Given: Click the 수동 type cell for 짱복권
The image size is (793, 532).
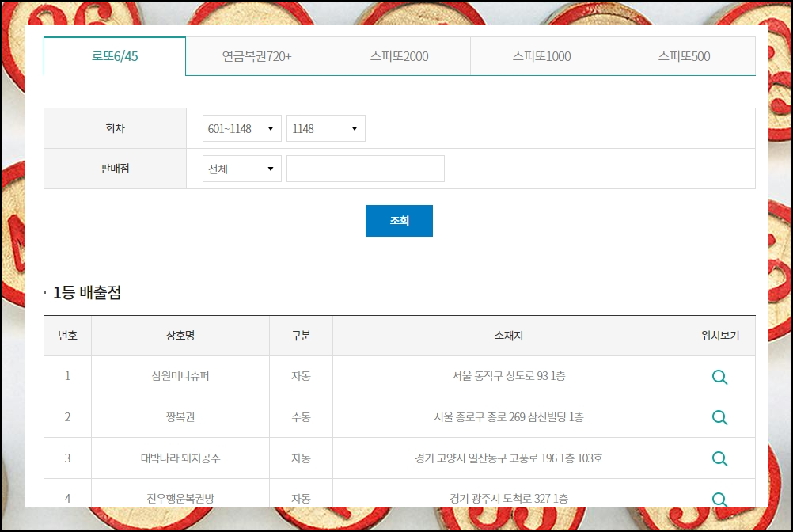Looking at the screenshot, I should pyautogui.click(x=301, y=417).
